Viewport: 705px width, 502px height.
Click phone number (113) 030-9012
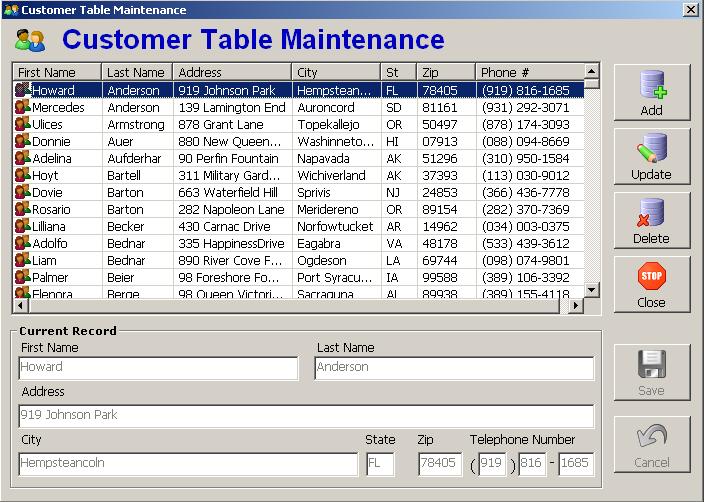(x=526, y=176)
